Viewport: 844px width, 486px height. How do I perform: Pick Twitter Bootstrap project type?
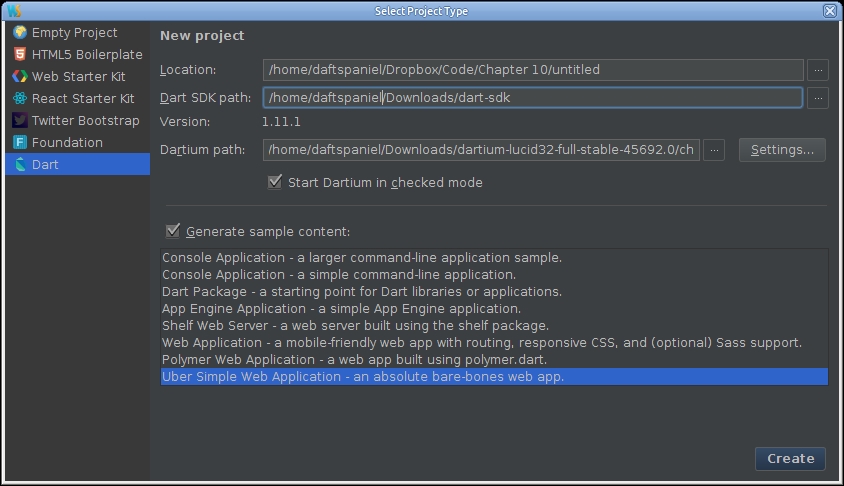click(78, 121)
